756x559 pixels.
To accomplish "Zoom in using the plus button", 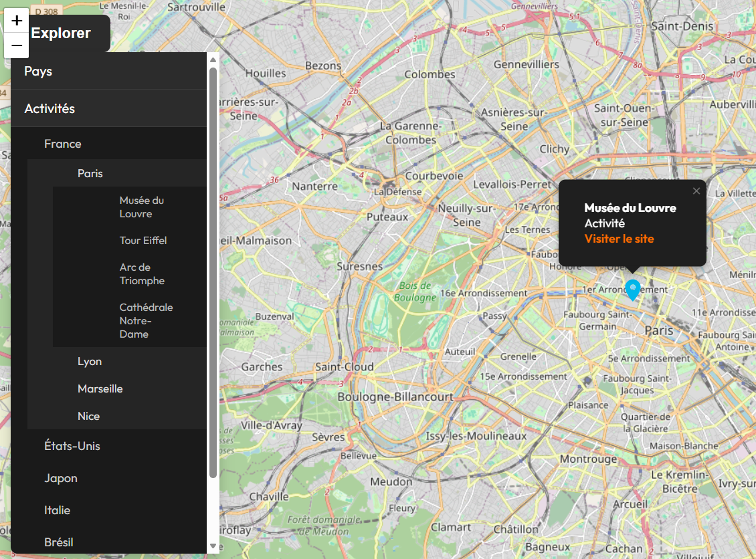I will pyautogui.click(x=17, y=21).
